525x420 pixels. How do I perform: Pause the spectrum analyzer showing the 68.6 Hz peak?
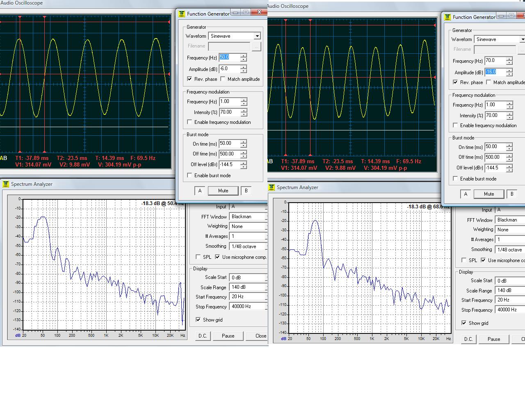[x=494, y=339]
